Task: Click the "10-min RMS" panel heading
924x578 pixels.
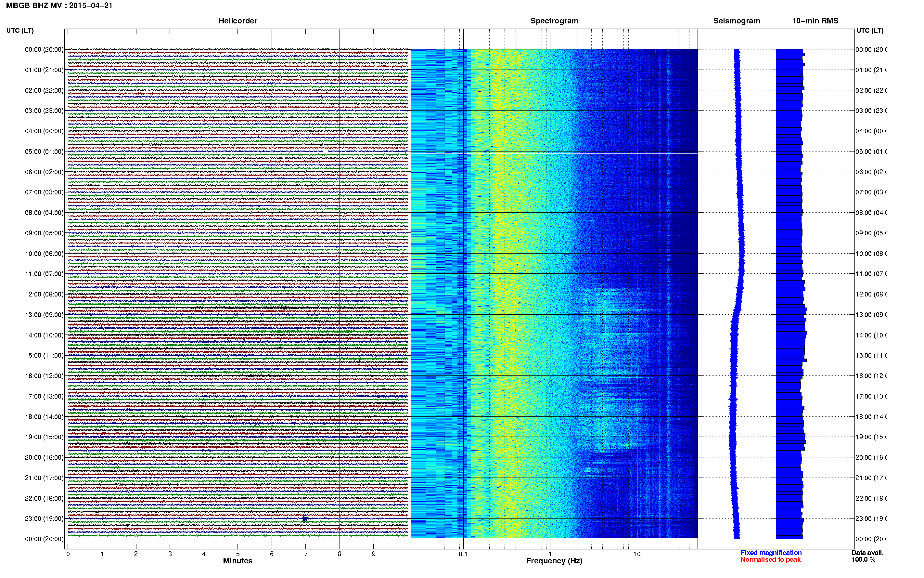Action: point(815,21)
